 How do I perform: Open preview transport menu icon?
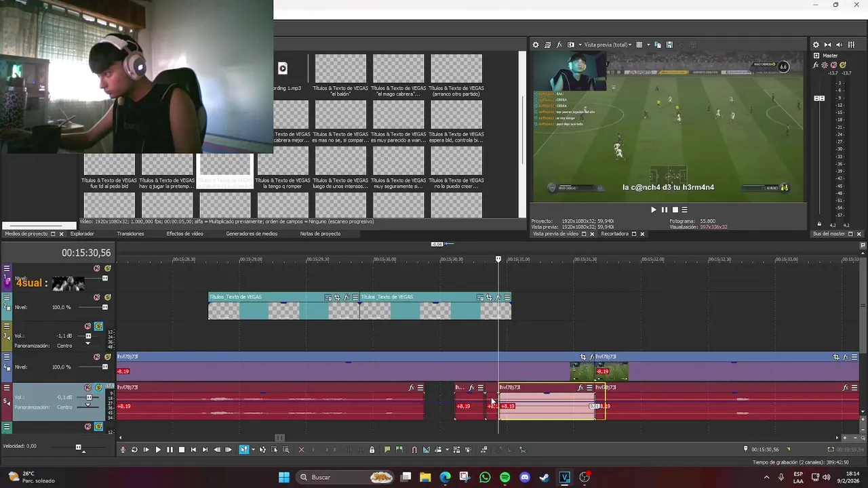pyautogui.click(x=685, y=210)
